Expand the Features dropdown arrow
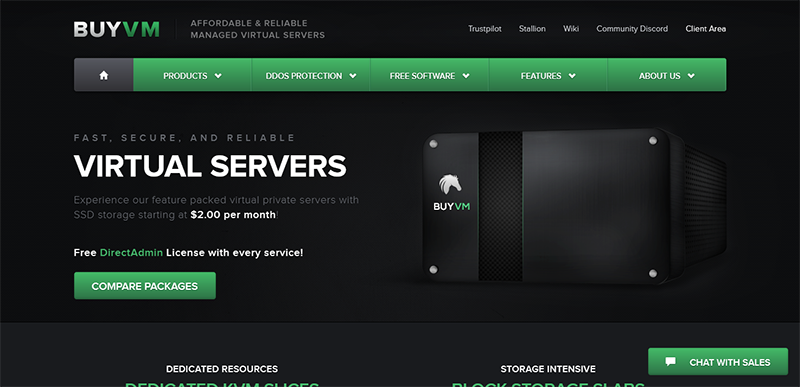The width and height of the screenshot is (800, 387). [572, 76]
